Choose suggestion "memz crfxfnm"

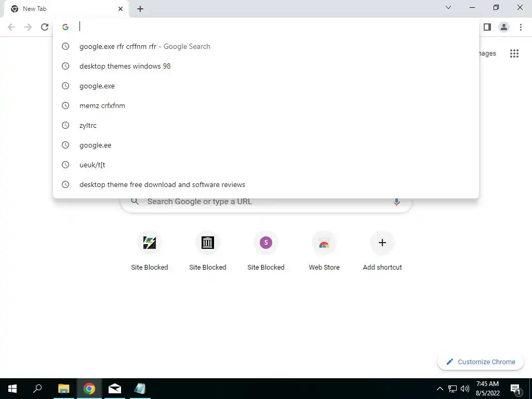[x=266, y=105]
